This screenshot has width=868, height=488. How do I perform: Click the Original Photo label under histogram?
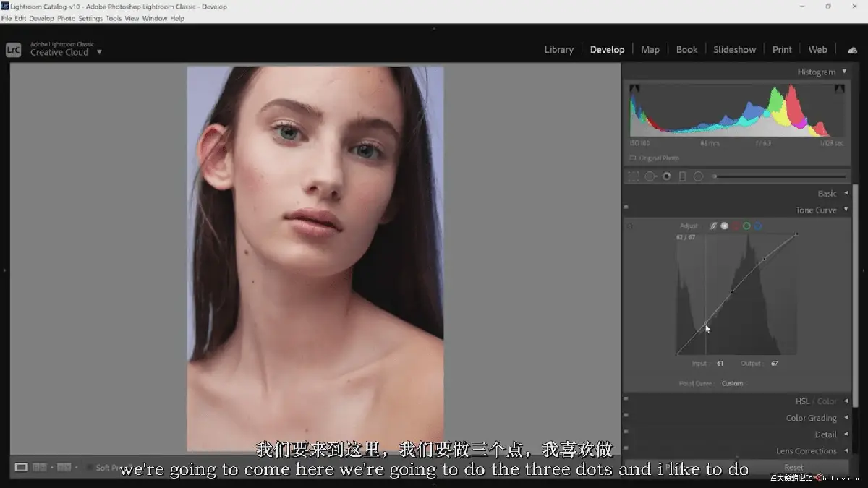pyautogui.click(x=660, y=158)
